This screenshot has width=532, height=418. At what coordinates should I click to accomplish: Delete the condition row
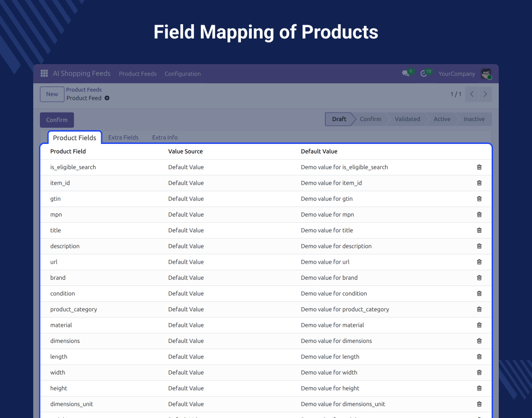coord(479,293)
